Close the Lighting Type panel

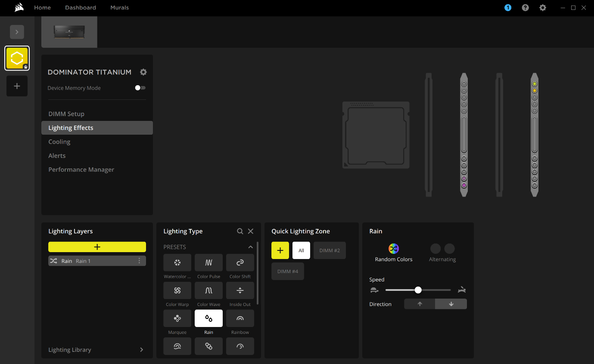(251, 231)
